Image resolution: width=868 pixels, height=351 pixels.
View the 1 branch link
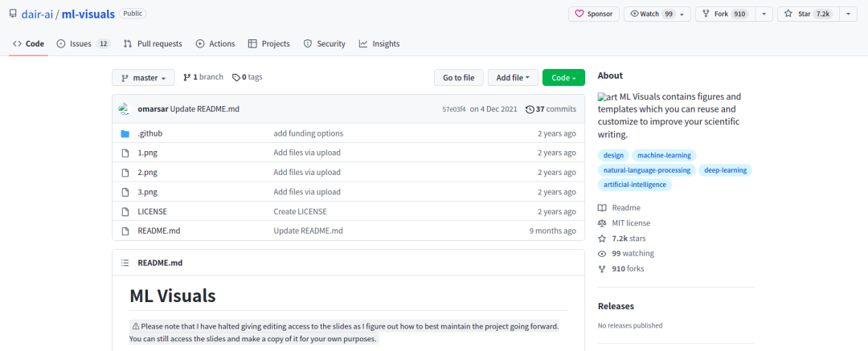203,77
